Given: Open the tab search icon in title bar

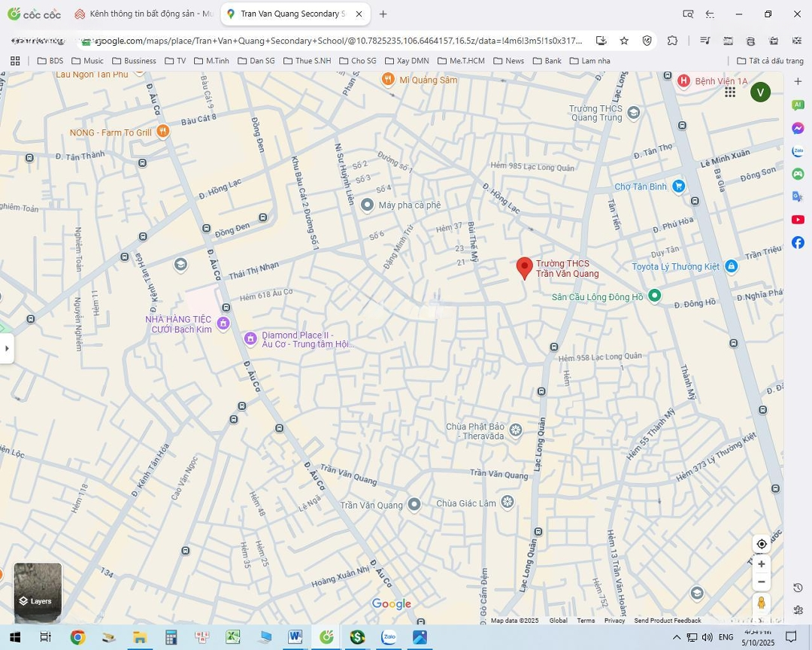Looking at the screenshot, I should point(688,14).
